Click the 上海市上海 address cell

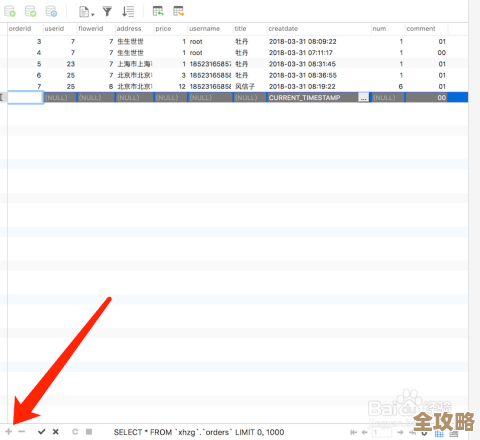[135, 64]
